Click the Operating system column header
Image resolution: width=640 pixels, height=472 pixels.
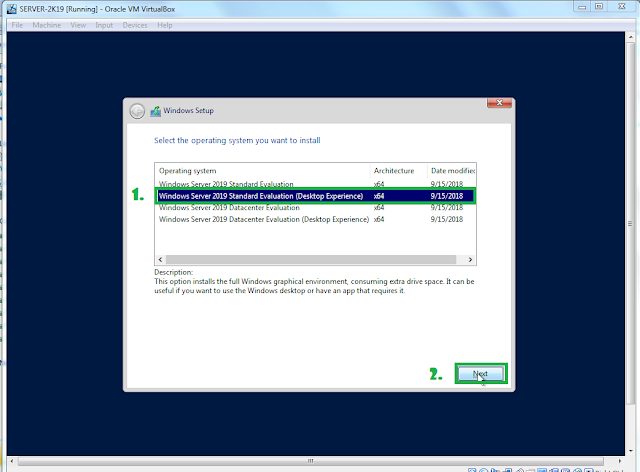(x=262, y=171)
